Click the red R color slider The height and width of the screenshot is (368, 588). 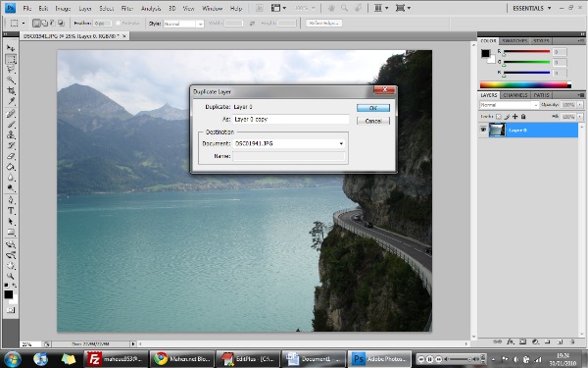[526, 51]
